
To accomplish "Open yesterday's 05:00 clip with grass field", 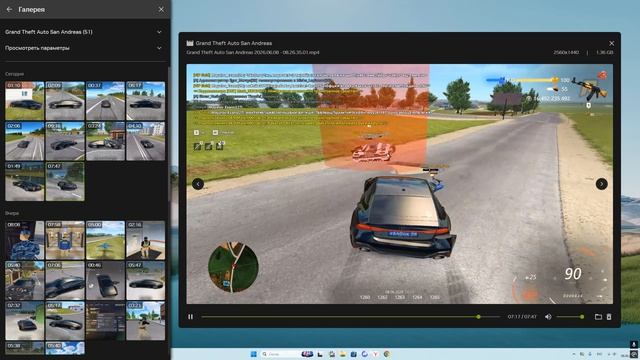I will [105, 240].
